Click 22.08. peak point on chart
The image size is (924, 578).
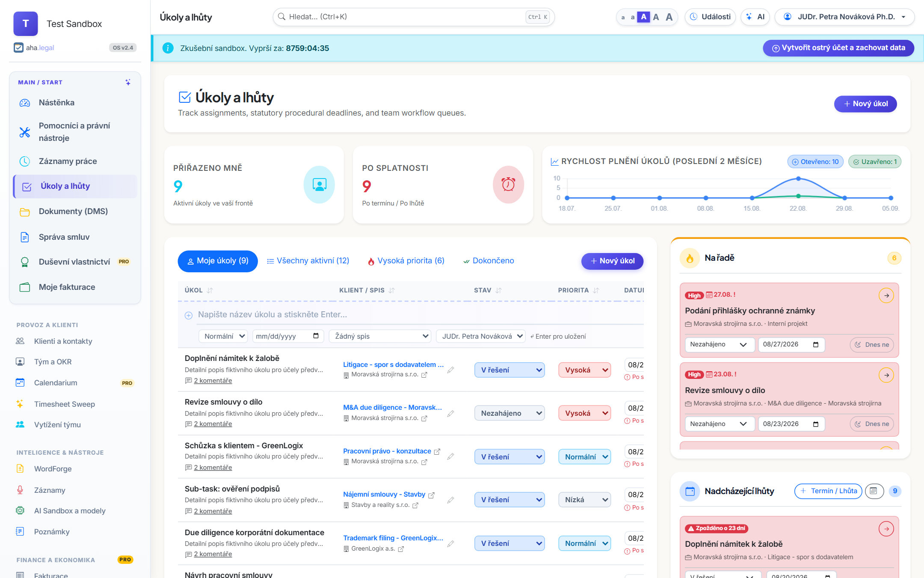798,179
